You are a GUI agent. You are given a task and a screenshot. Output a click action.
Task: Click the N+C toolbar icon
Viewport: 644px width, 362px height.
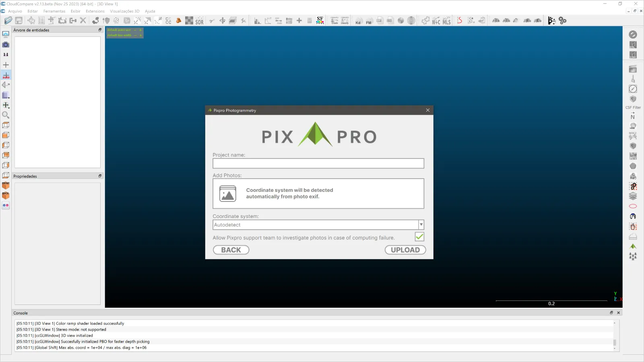tap(436, 21)
